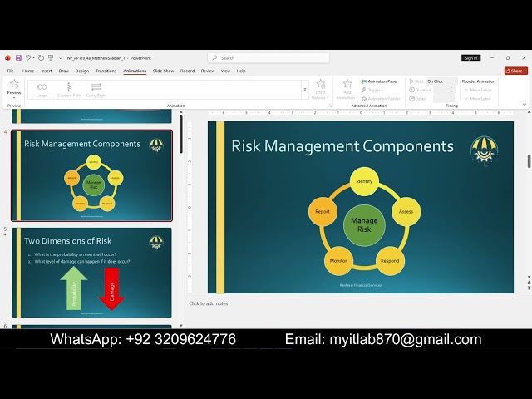Open the Animation Pane
532x399 pixels.
tap(379, 81)
